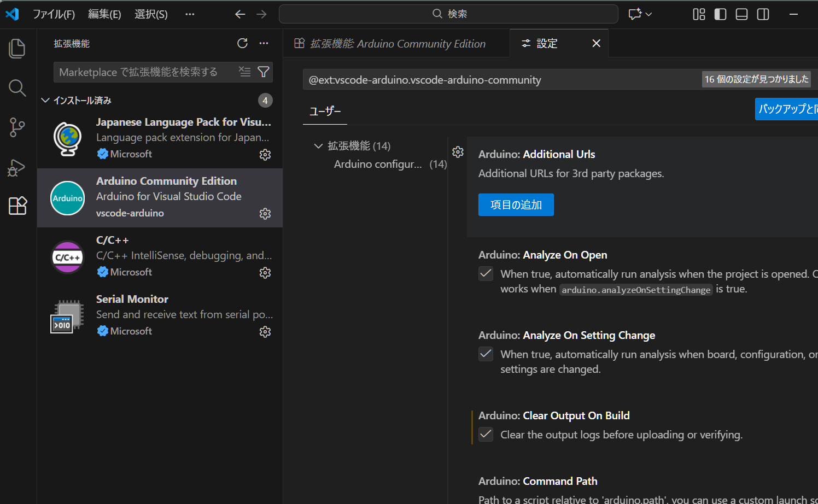The width and height of the screenshot is (818, 504).
Task: Refresh the extensions list
Action: point(242,43)
